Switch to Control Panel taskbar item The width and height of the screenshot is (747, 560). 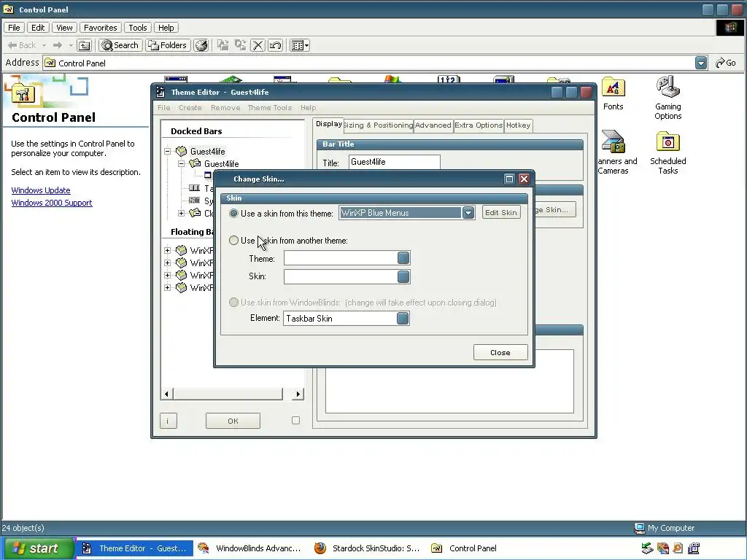464,548
